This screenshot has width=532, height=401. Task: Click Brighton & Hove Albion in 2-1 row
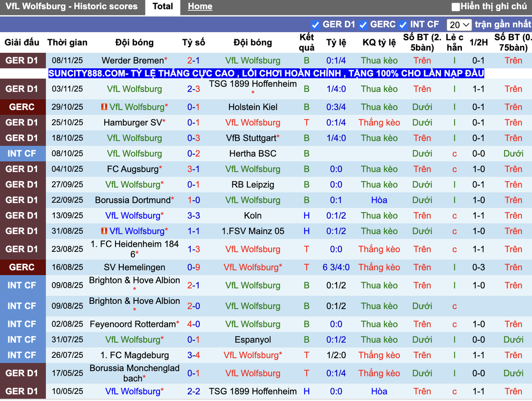tap(135, 280)
